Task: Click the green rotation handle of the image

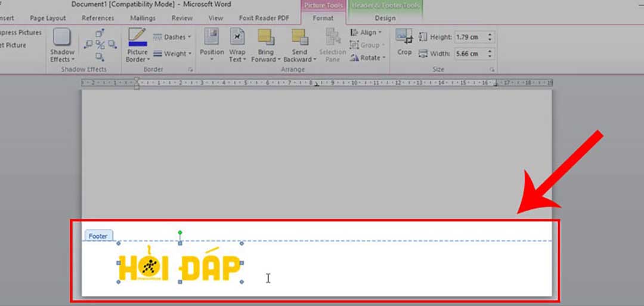Action: tap(180, 233)
